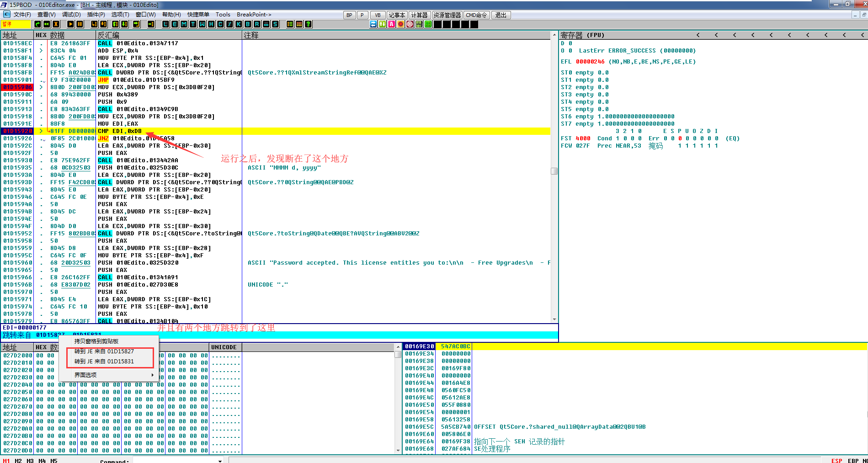Click the CMD命令 button
The height and width of the screenshot is (463, 868).
(476, 15)
